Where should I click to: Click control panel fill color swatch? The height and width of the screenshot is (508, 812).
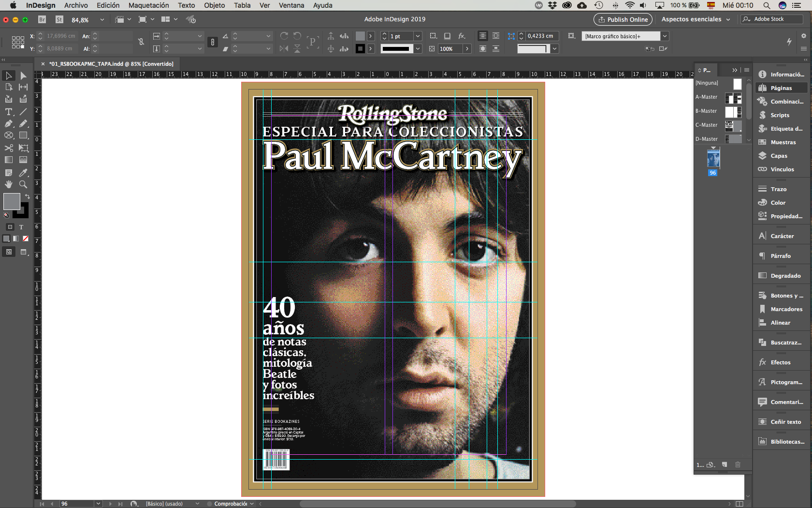[360, 36]
